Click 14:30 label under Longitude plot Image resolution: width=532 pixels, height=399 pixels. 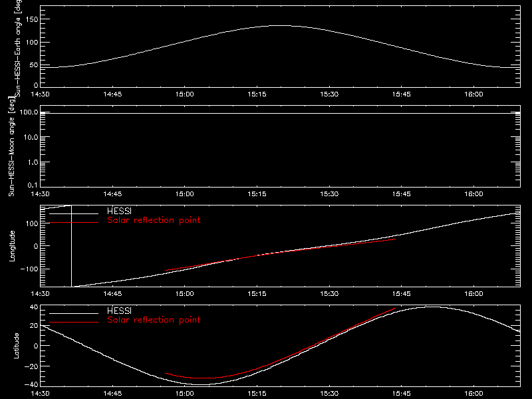point(40,294)
